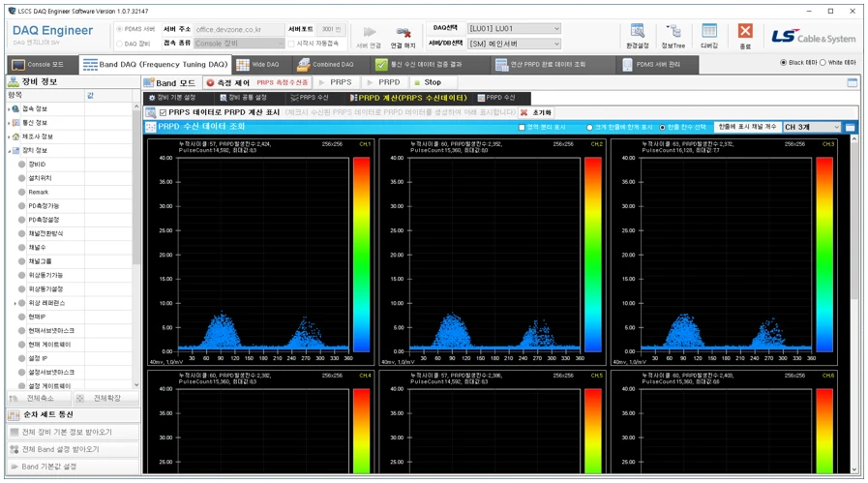Screen dimensions: 868x483
Task: Open the CH 3개 channel count dropdown
Action: click(x=812, y=128)
